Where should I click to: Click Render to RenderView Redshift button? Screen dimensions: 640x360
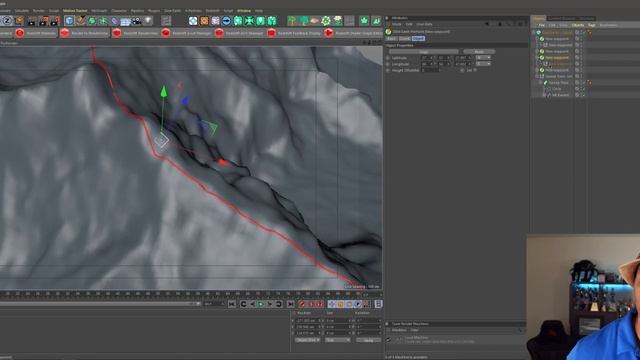[x=84, y=33]
